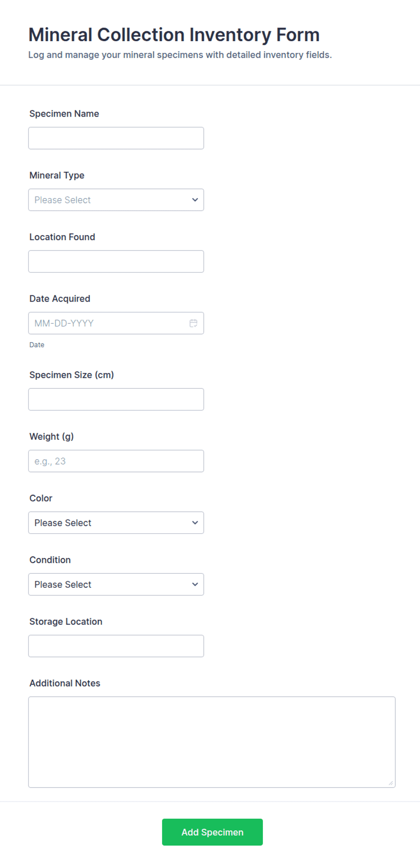Click the Date sublabel under date field

click(x=37, y=345)
